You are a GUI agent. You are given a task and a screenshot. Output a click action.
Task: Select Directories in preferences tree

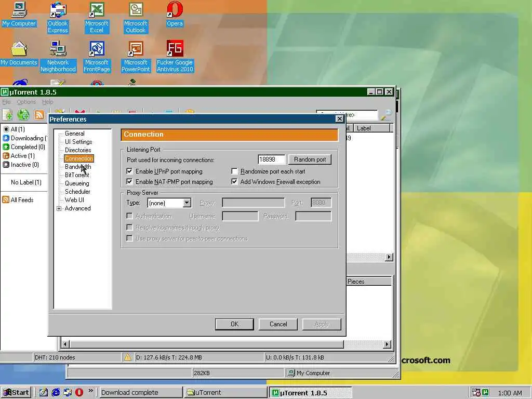pyautogui.click(x=78, y=150)
